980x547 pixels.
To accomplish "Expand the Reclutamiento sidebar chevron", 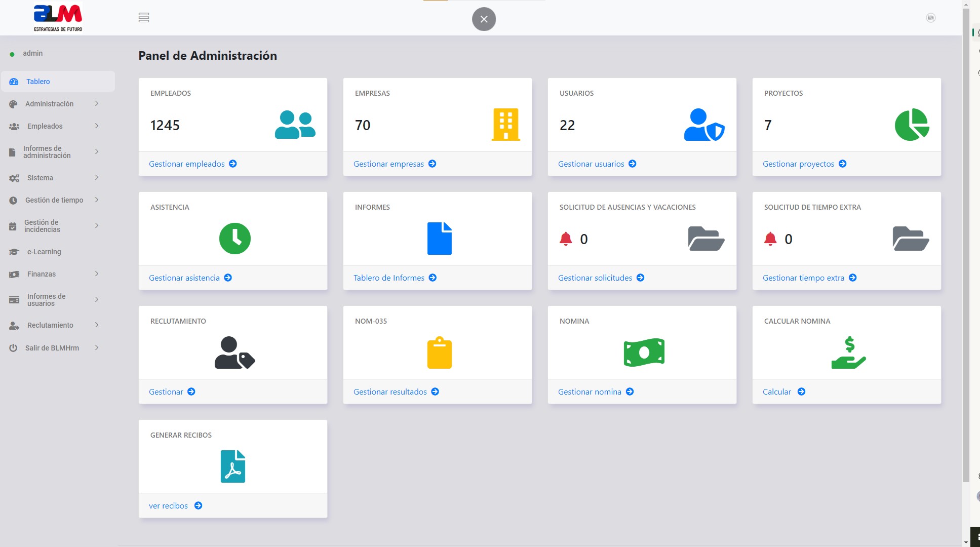I will (96, 325).
